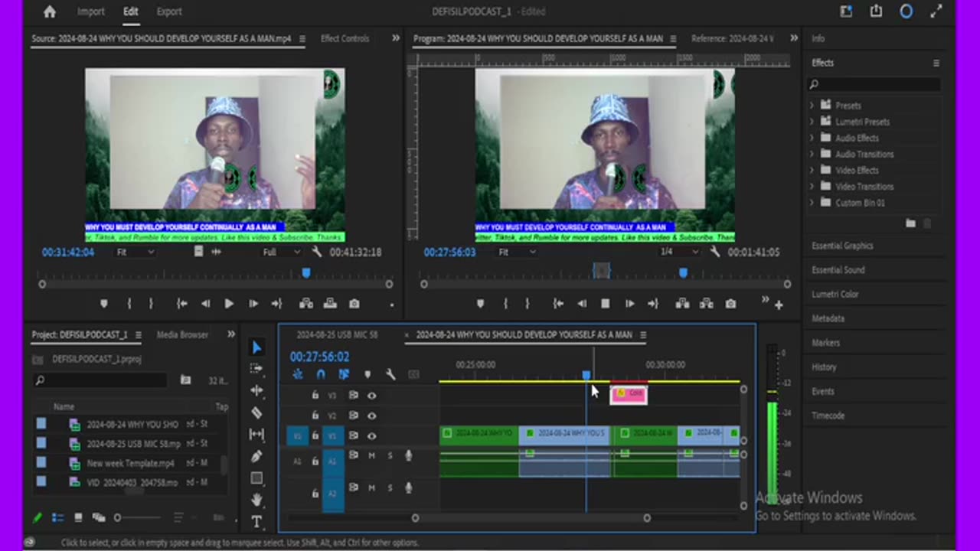
Task: Open the Metadata panel
Action: pos(828,318)
